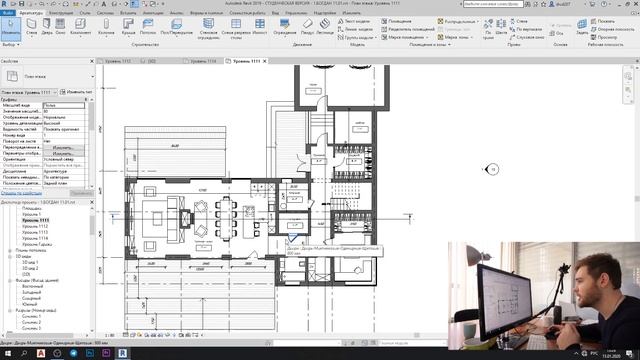Open Файл menu tab
640x360 pixels.
click(x=7, y=13)
